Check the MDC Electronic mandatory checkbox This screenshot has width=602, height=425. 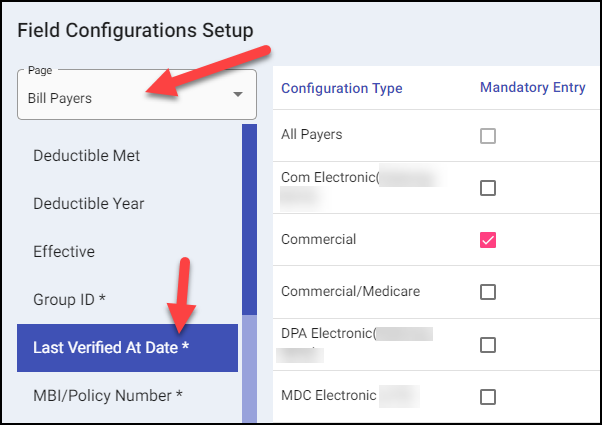(x=488, y=397)
